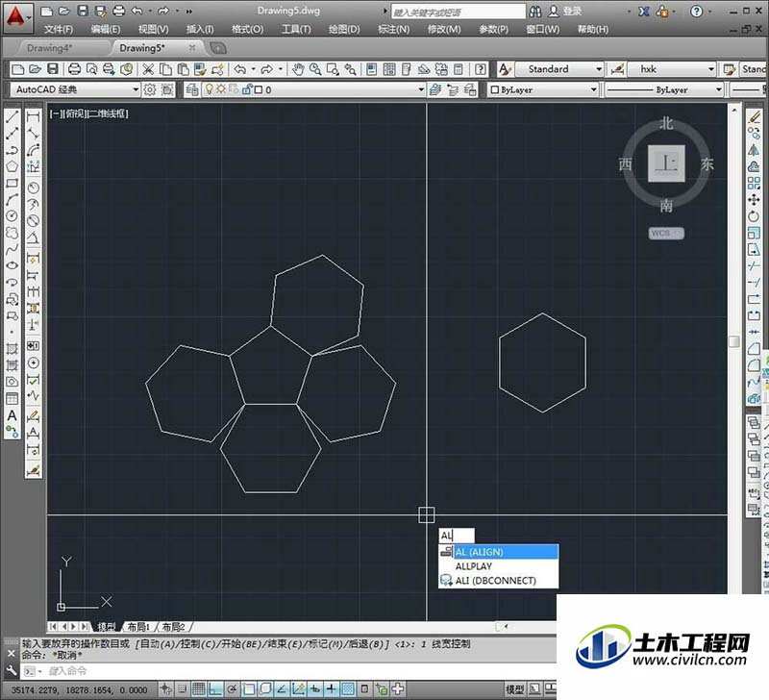The height and width of the screenshot is (700, 769).
Task: Toggle Polar tracking in status bar
Action: point(232,689)
